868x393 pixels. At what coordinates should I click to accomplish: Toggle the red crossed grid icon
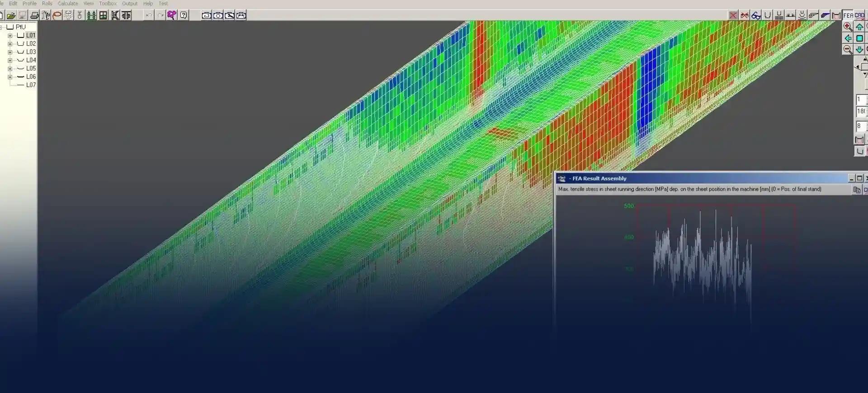733,15
